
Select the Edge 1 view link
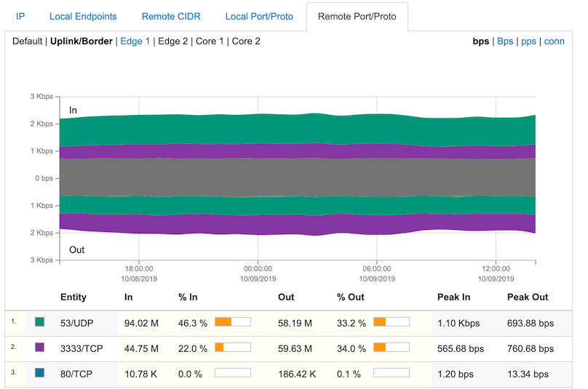(x=135, y=41)
